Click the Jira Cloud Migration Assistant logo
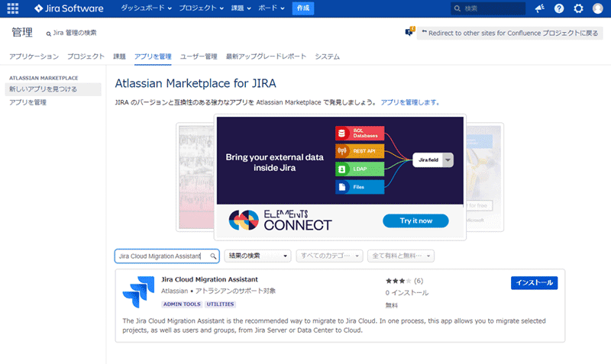Image resolution: width=611 pixels, height=364 pixels. [139, 292]
